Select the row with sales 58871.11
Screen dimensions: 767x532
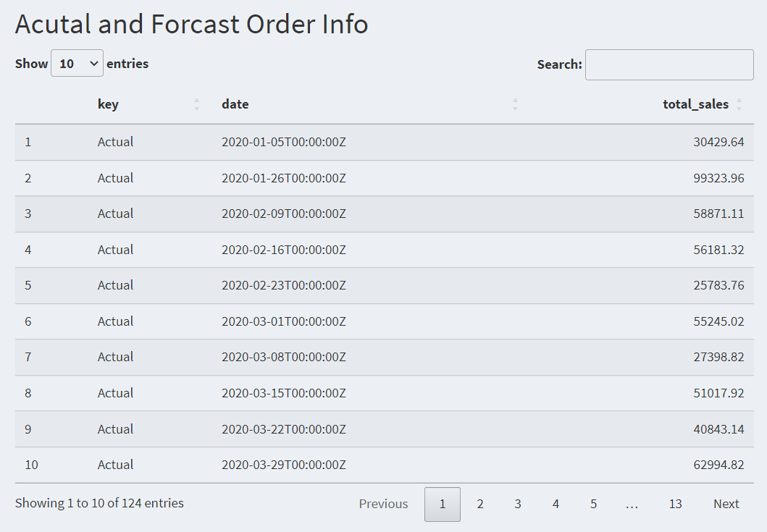coord(385,214)
